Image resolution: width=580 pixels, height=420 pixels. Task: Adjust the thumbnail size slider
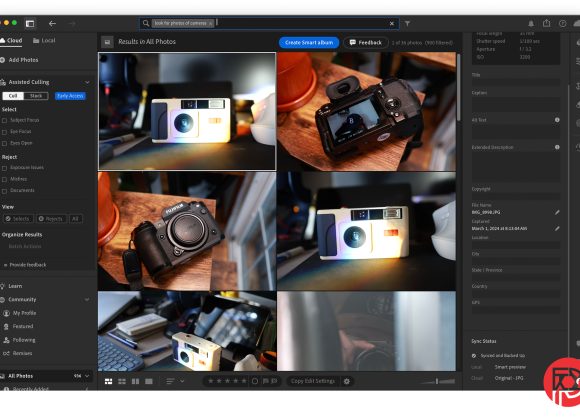pyautogui.click(x=438, y=381)
